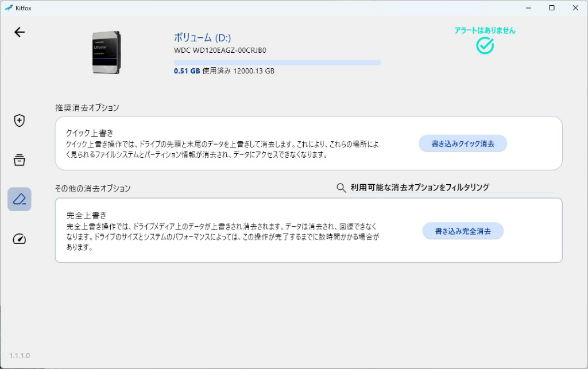Click the 12000.13 GB capacity value
The image size is (588, 369).
pyautogui.click(x=253, y=71)
